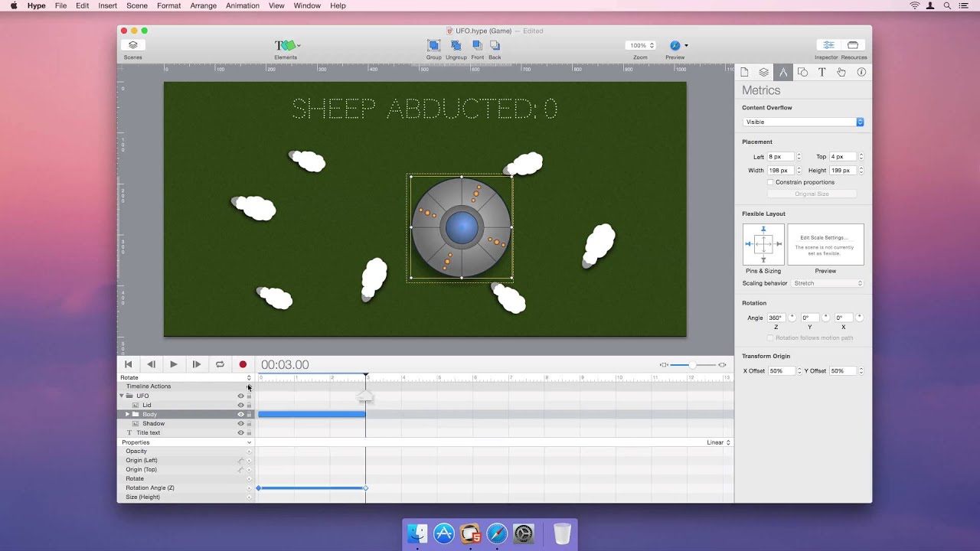Click the Y rotation angle dial
The width and height of the screenshot is (980, 551).
[825, 317]
